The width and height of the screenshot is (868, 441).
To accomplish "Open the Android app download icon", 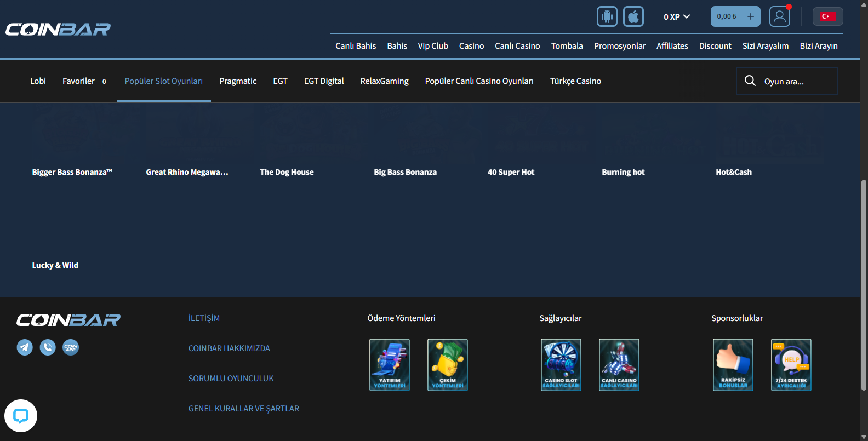I will [x=607, y=16].
